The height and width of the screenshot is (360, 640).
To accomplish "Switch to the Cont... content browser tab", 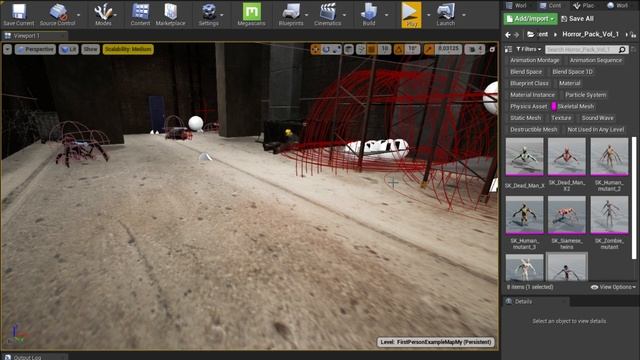I will pos(550,5).
